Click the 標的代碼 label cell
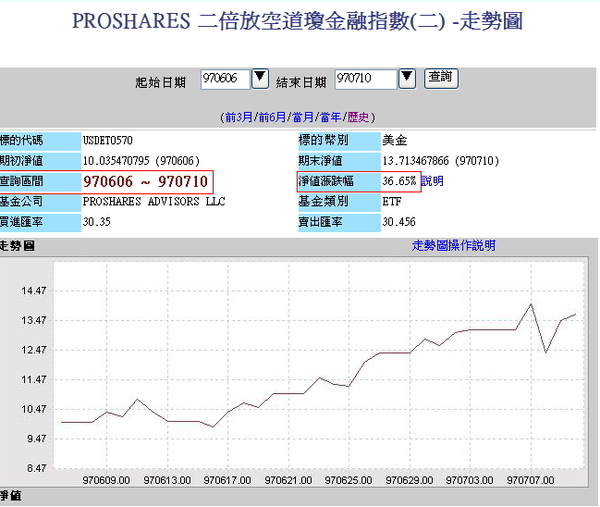The height and width of the screenshot is (507, 600). 40,140
